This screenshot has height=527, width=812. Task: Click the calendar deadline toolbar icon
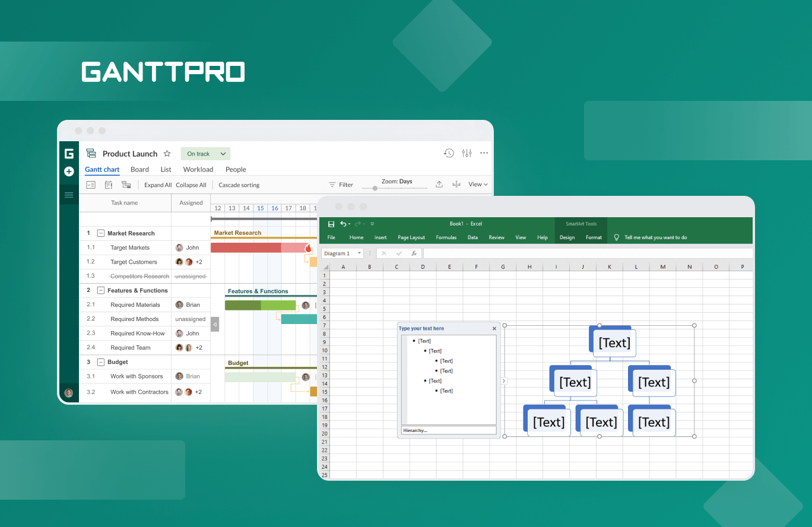(x=109, y=185)
